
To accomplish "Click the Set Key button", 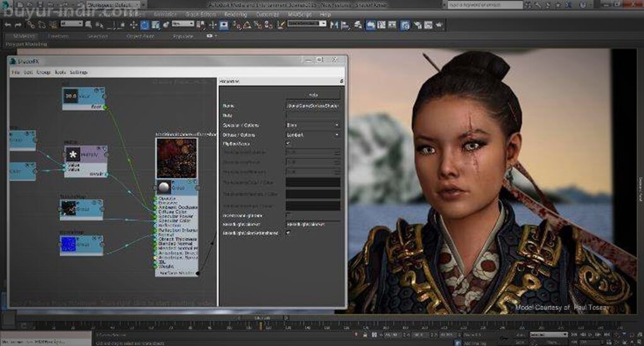I will [x=519, y=342].
